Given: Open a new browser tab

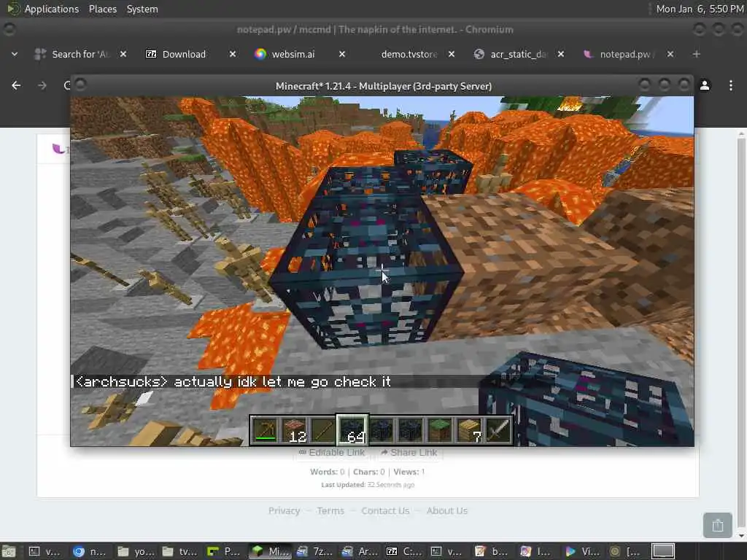Looking at the screenshot, I should pyautogui.click(x=696, y=54).
